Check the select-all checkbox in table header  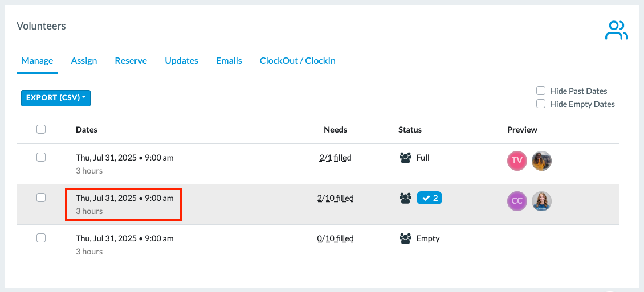coord(41,130)
